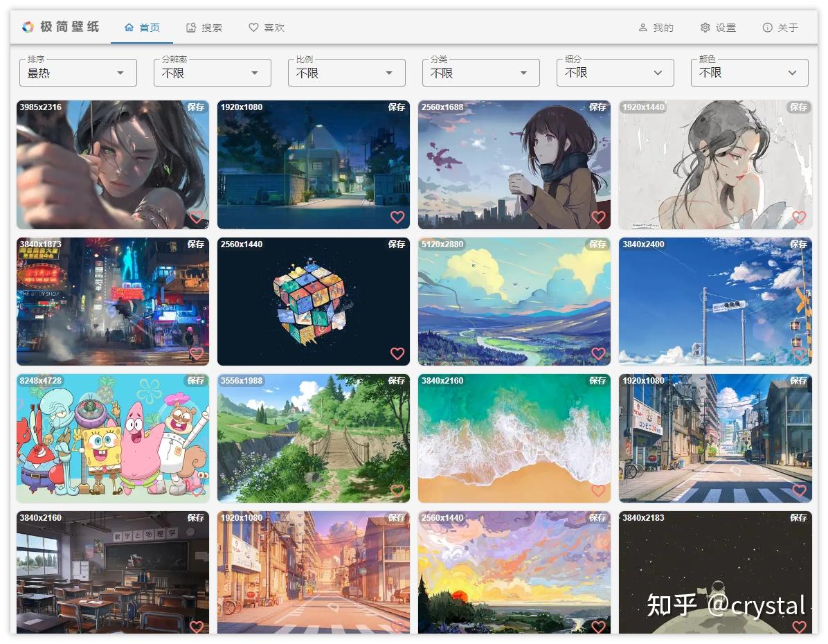Like the 1920x1080 daytime Japanese street wallpaper

coord(799,490)
